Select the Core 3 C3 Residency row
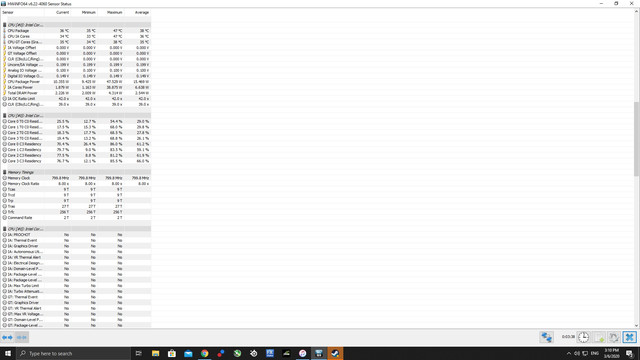The width and height of the screenshot is (640, 360). 76,161
